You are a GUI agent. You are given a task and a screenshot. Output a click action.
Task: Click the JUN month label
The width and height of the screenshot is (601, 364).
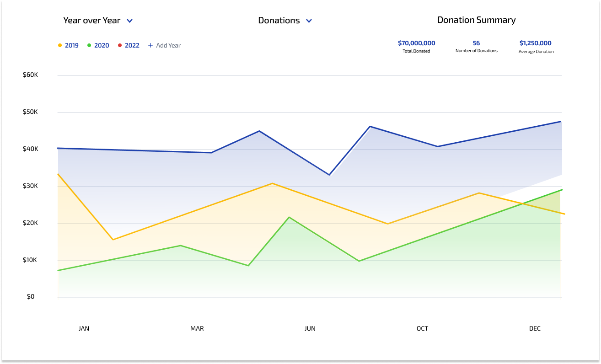(x=310, y=328)
